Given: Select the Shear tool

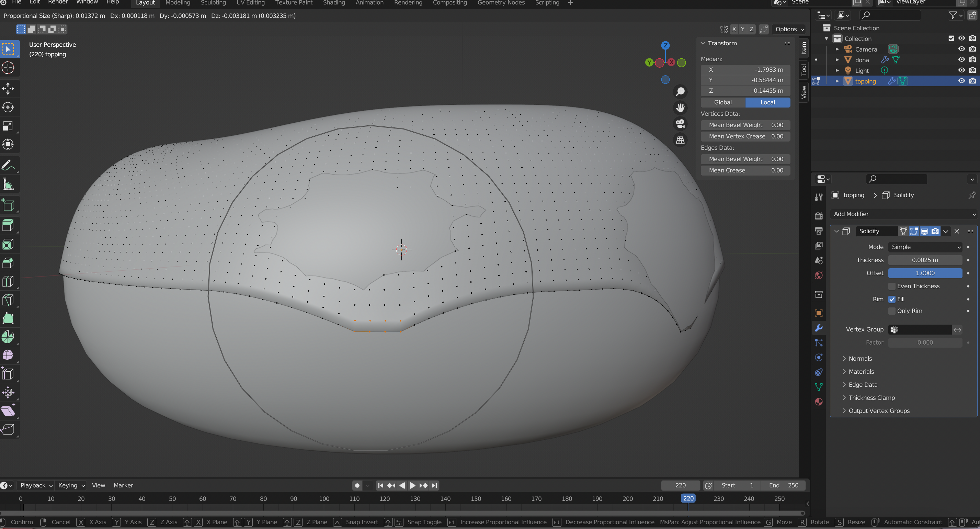Looking at the screenshot, I should [x=8, y=412].
